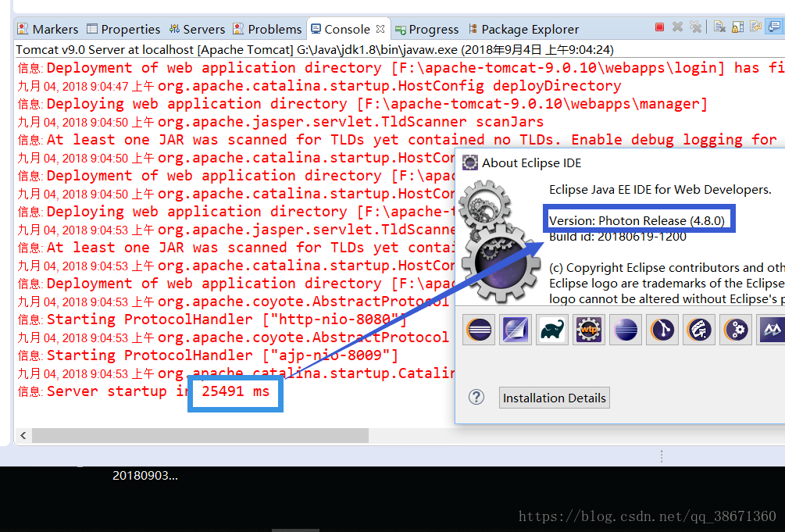
Task: Click the Help question mark icon
Action: click(x=476, y=398)
